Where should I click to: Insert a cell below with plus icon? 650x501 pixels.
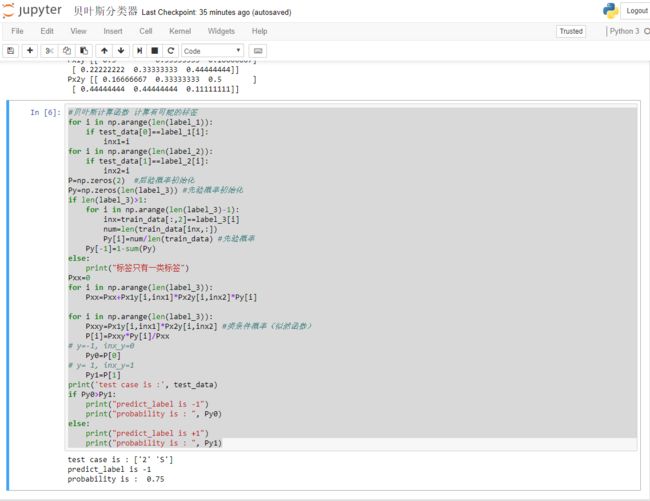(x=29, y=51)
